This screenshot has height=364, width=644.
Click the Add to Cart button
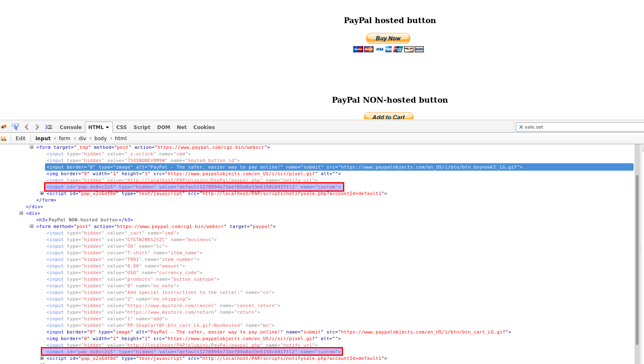388,116
